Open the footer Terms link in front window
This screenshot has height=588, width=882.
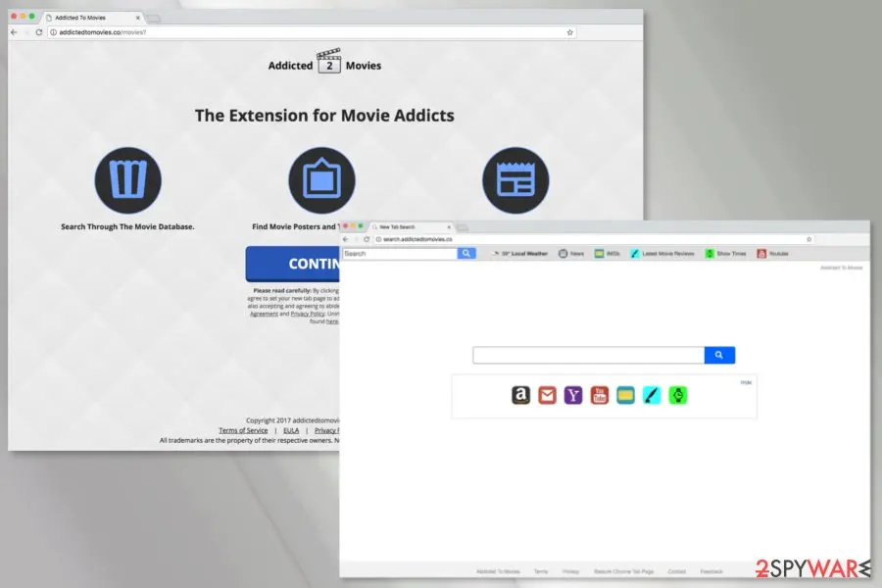pyautogui.click(x=541, y=571)
